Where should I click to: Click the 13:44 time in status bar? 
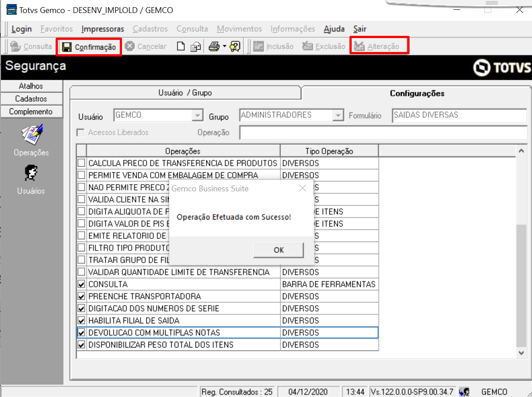tap(355, 392)
